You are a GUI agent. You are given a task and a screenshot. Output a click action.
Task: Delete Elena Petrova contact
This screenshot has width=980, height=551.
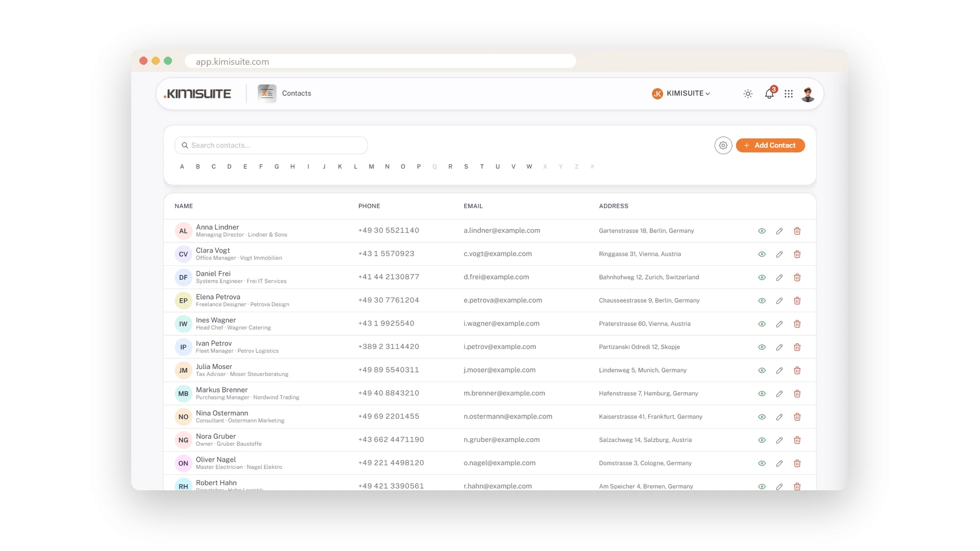tap(797, 300)
